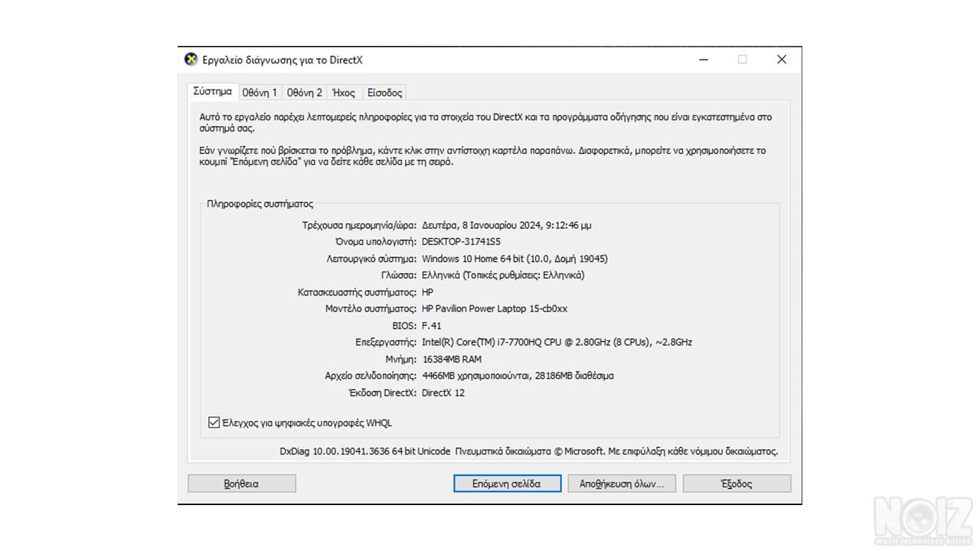
Task: Select the Σύστημα tab
Action: tap(212, 92)
